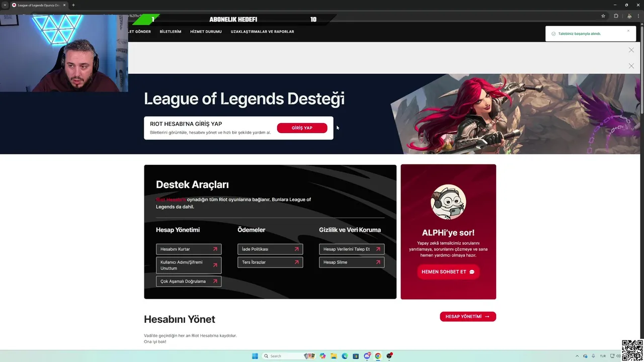Open HİZMET DURUMU in the navigation bar
Image resolution: width=644 pixels, height=362 pixels.
(x=206, y=32)
